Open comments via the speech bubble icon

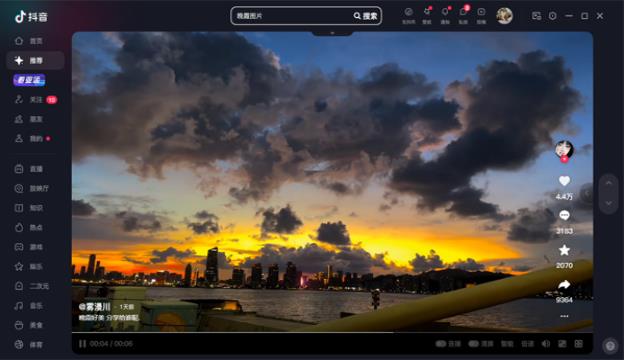564,216
